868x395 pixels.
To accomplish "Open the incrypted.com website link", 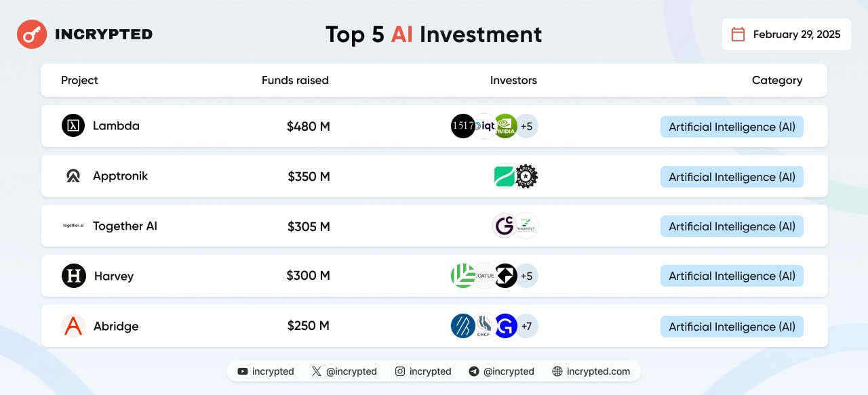I will click(591, 371).
